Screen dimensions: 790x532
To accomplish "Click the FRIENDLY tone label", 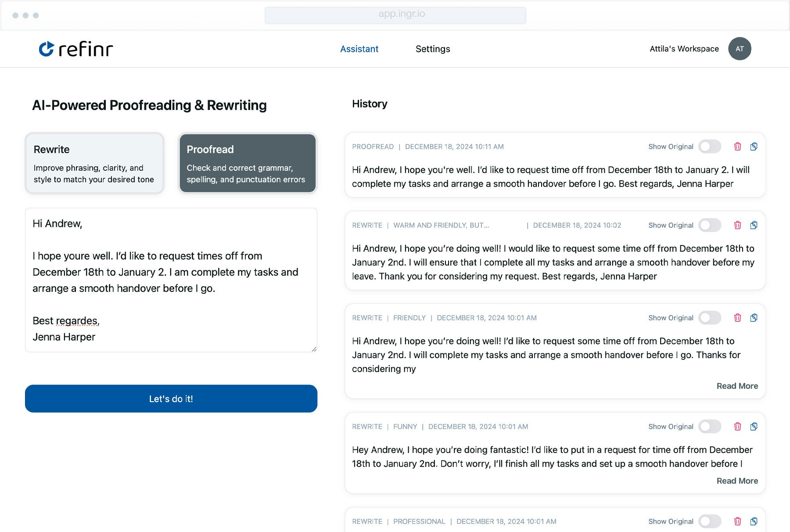I will (x=409, y=318).
